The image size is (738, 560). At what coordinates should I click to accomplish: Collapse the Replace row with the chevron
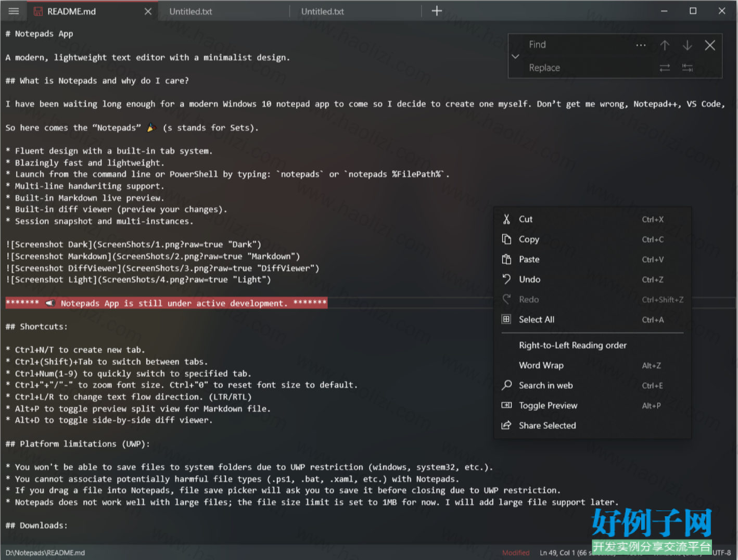[515, 56]
